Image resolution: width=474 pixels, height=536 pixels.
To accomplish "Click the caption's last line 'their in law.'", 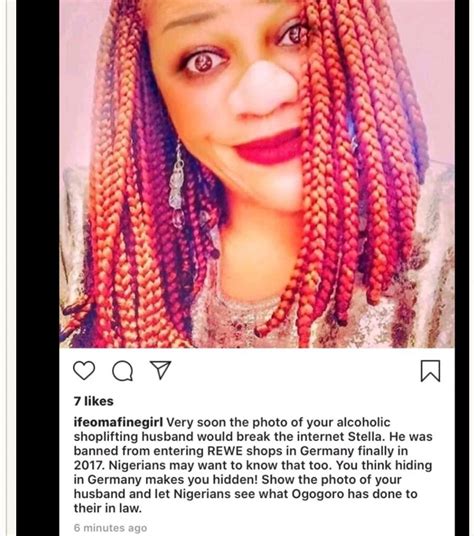I will tap(108, 508).
